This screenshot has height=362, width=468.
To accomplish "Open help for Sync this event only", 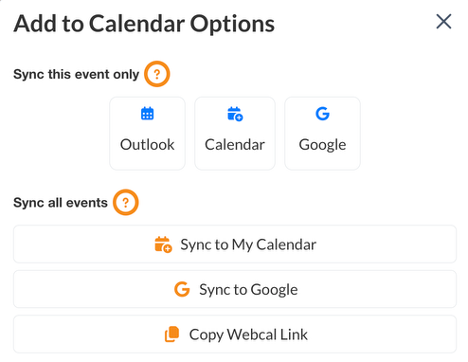I will click(x=157, y=74).
